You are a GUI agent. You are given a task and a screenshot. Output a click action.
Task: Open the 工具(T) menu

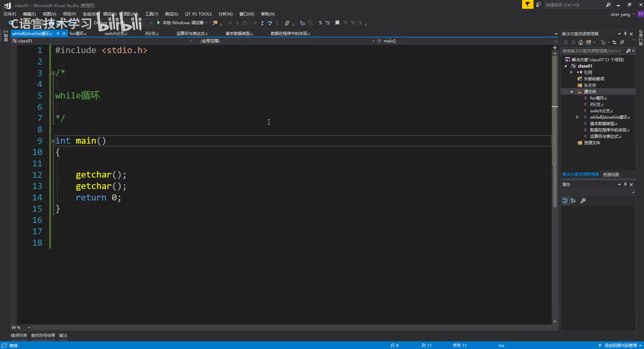[151, 14]
